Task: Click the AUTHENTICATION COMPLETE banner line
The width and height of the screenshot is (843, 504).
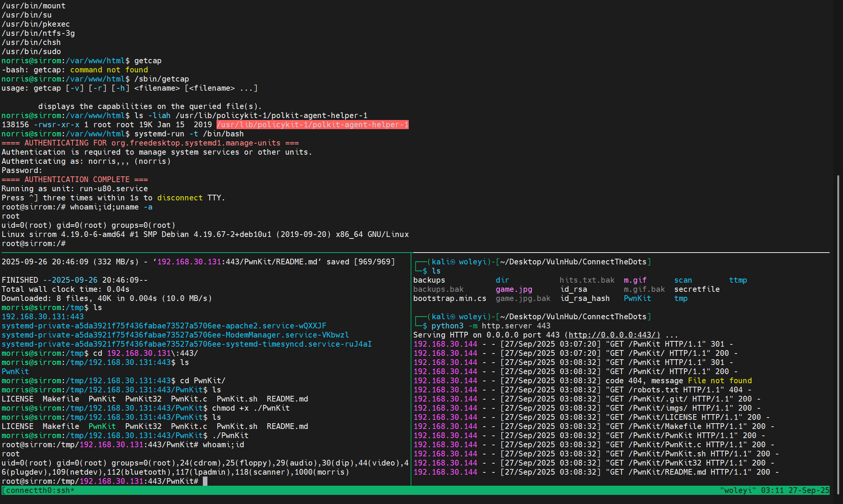Action: 75,179
